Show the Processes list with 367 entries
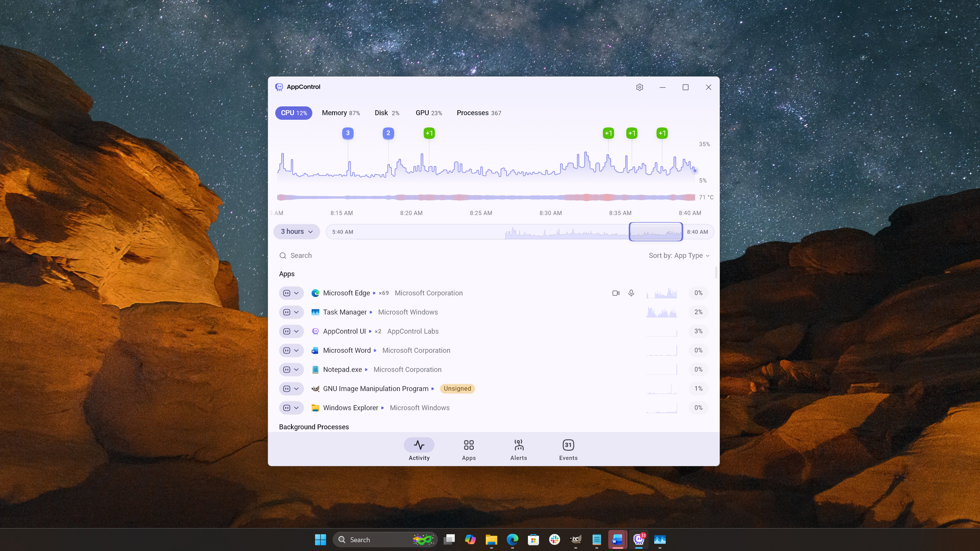The height and width of the screenshot is (551, 980). click(x=478, y=113)
